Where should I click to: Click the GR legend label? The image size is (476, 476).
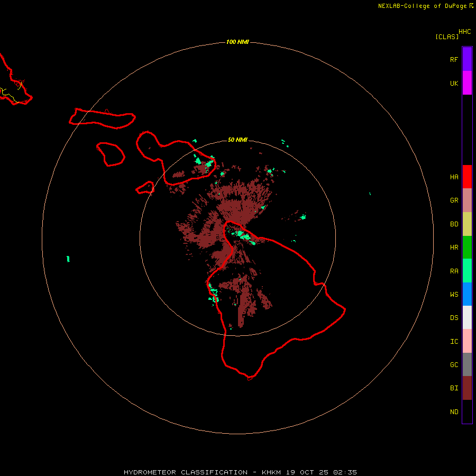pyautogui.click(x=454, y=200)
